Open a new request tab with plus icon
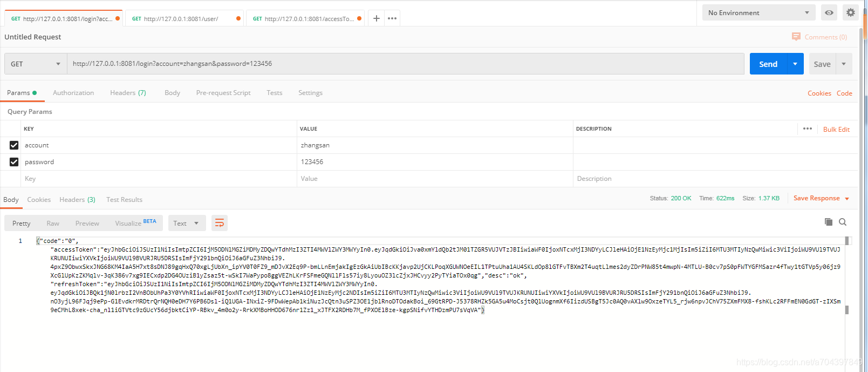The width and height of the screenshot is (868, 372). click(377, 18)
